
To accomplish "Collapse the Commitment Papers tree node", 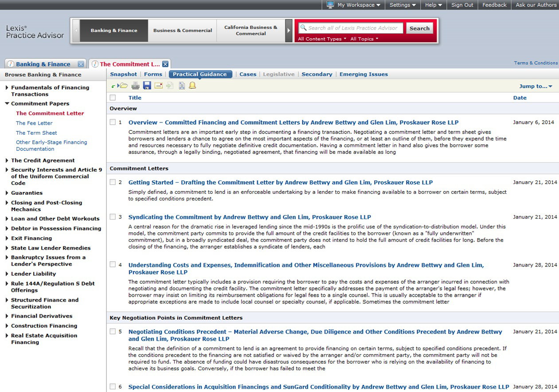I will click(x=7, y=104).
